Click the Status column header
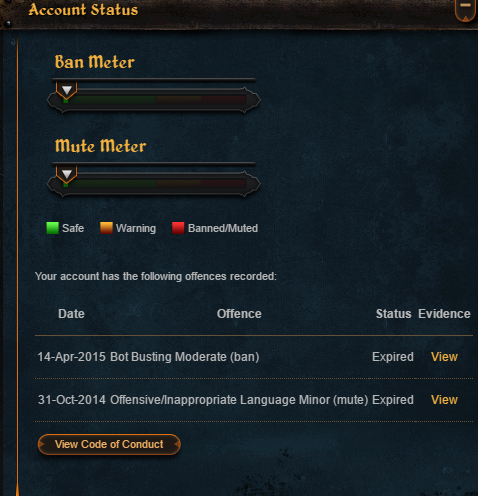This screenshot has width=478, height=496. click(393, 314)
